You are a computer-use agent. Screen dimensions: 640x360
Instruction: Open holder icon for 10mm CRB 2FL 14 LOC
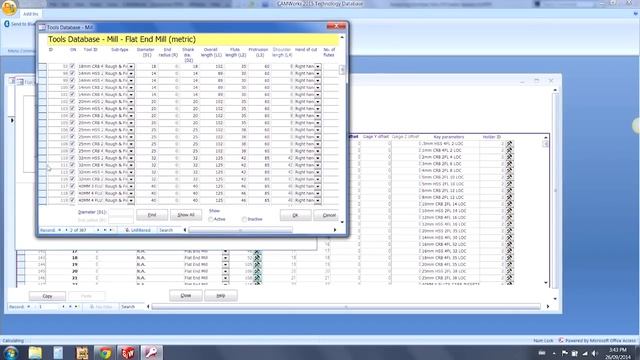point(509,204)
